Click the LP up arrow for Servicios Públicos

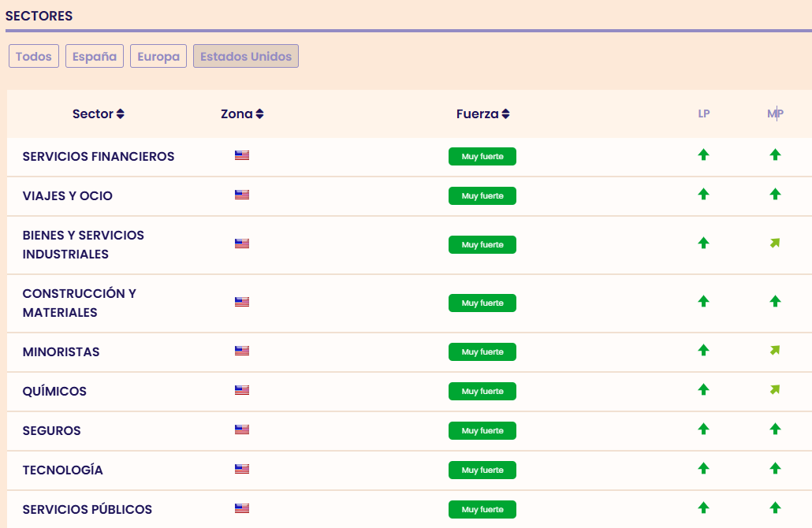coord(703,508)
